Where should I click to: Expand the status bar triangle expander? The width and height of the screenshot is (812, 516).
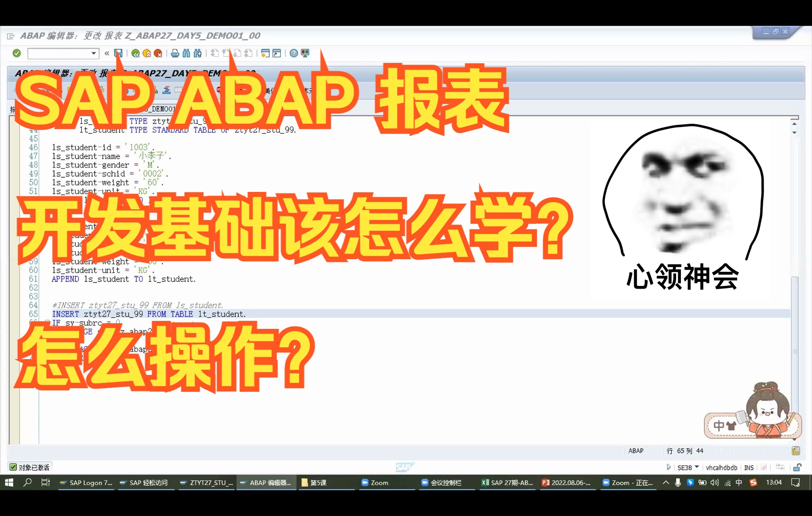click(669, 467)
